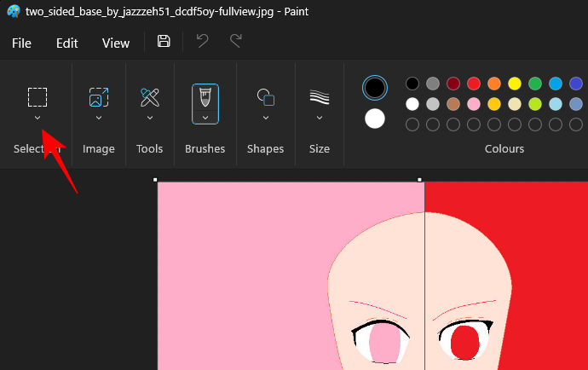This screenshot has height=370, width=588.
Task: Click the canvas top-left resize handle
Action: click(x=155, y=180)
